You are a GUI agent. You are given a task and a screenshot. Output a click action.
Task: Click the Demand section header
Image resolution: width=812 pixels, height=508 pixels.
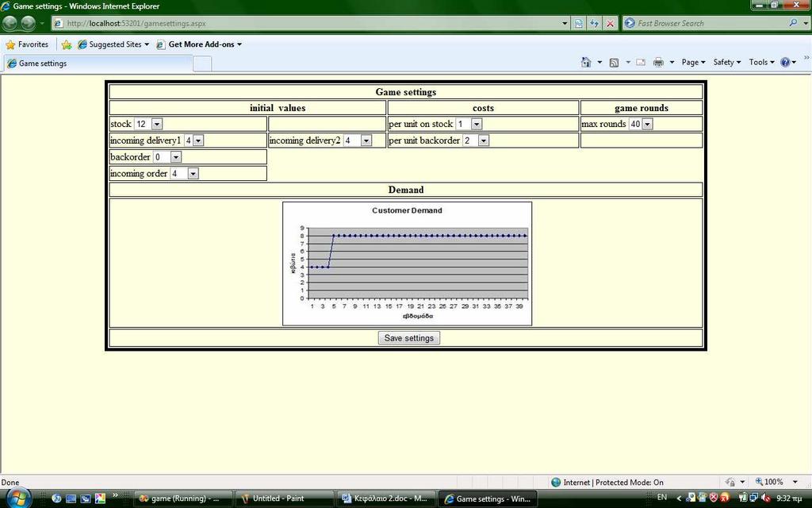pyautogui.click(x=406, y=190)
